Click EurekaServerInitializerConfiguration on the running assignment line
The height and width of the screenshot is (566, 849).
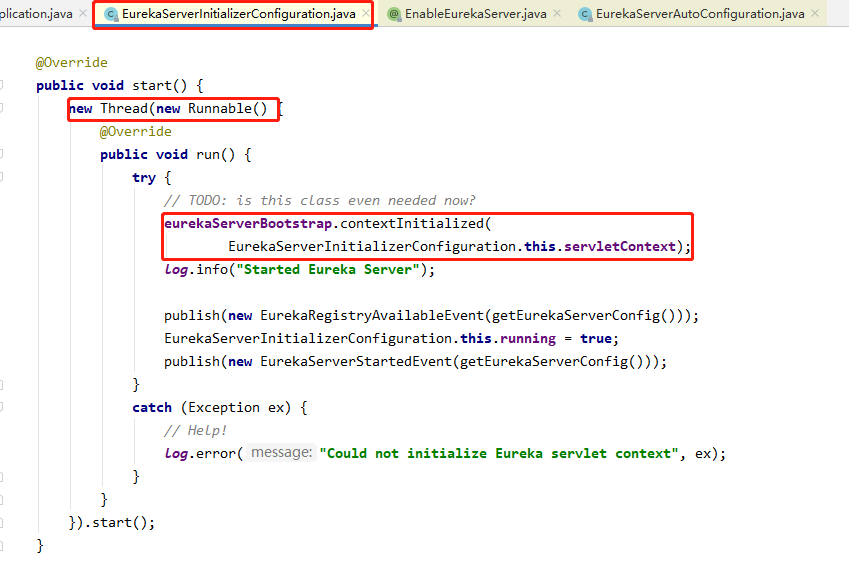308,339
